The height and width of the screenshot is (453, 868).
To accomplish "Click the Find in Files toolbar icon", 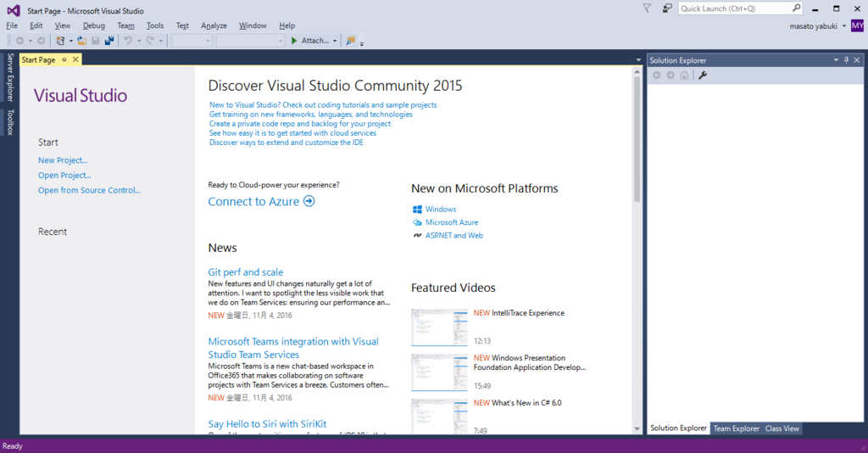I will point(350,41).
